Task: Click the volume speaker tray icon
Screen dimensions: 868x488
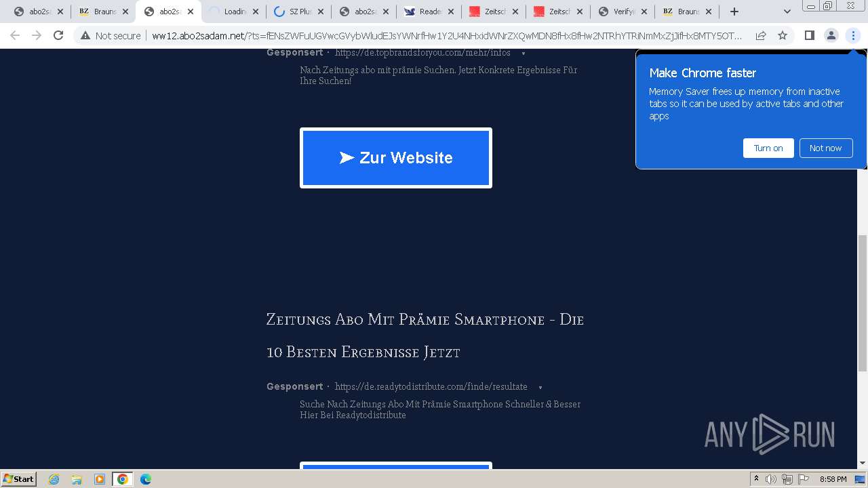Action: (x=771, y=479)
